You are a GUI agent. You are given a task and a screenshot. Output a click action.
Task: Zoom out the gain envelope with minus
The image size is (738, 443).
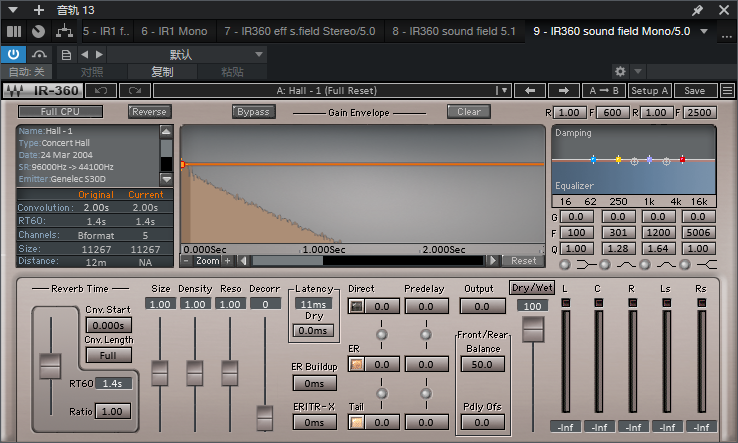pos(186,261)
